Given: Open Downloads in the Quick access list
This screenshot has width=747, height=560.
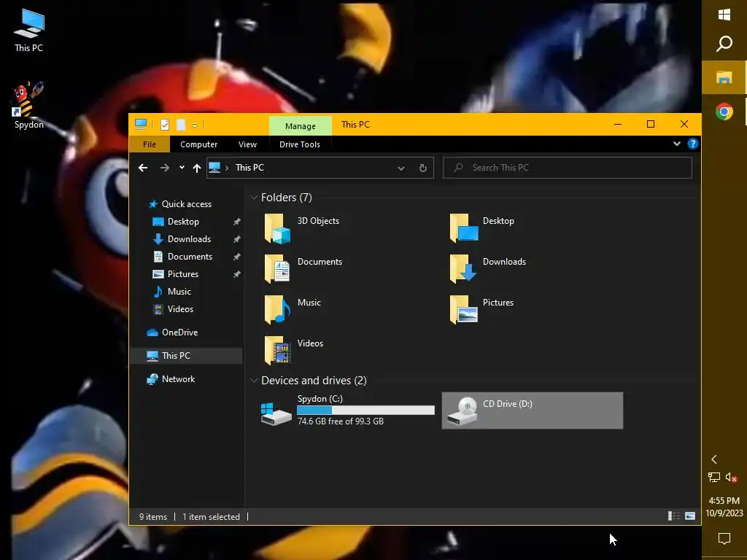Looking at the screenshot, I should tap(189, 239).
